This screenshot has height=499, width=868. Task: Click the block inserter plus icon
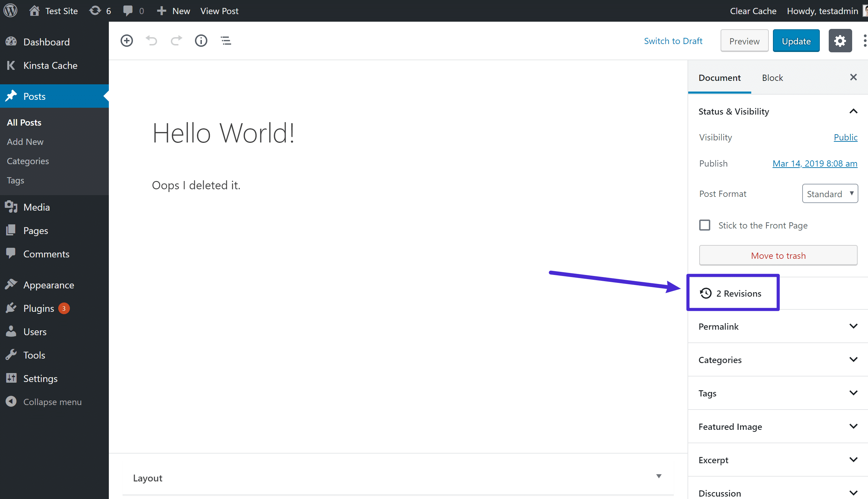126,41
